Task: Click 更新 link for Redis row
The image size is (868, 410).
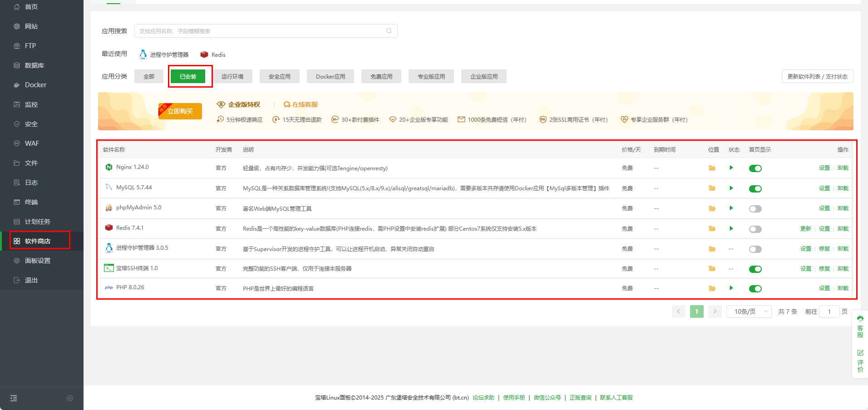Action: pos(805,229)
